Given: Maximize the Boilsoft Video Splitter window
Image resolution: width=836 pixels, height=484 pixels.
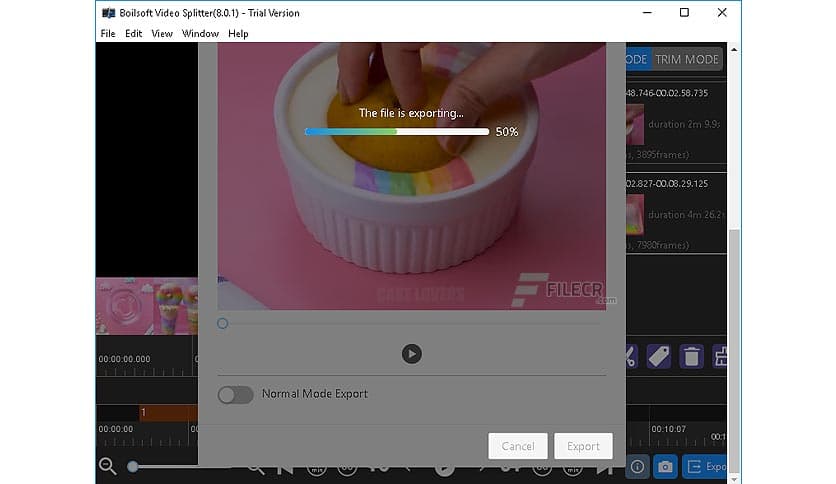Looking at the screenshot, I should tap(685, 13).
